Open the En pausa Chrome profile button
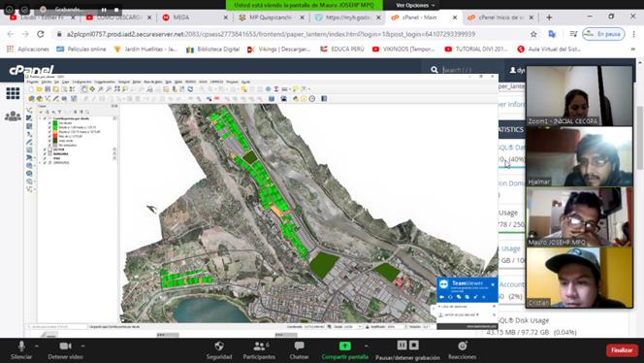Image resolution: width=644 pixels, height=363 pixels. 603,34
